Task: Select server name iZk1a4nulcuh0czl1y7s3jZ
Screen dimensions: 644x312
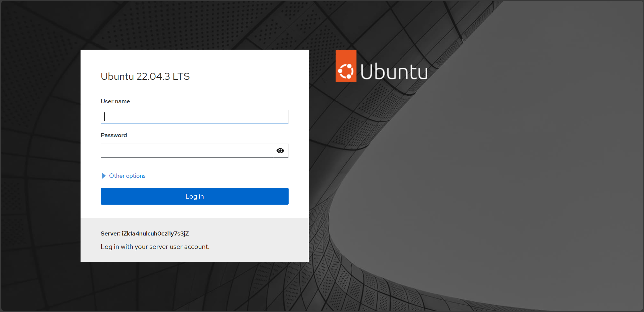Action: (x=155, y=233)
